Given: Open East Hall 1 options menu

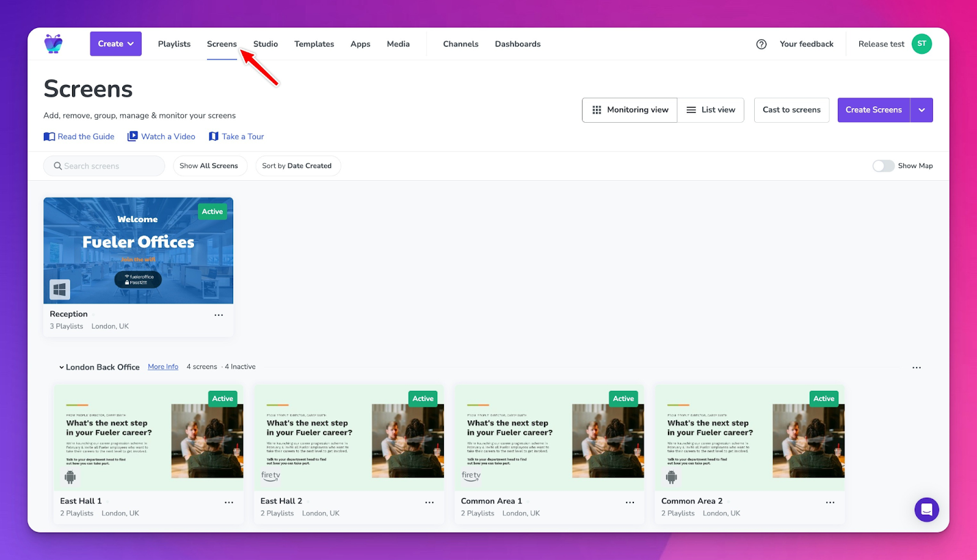Looking at the screenshot, I should [229, 503].
